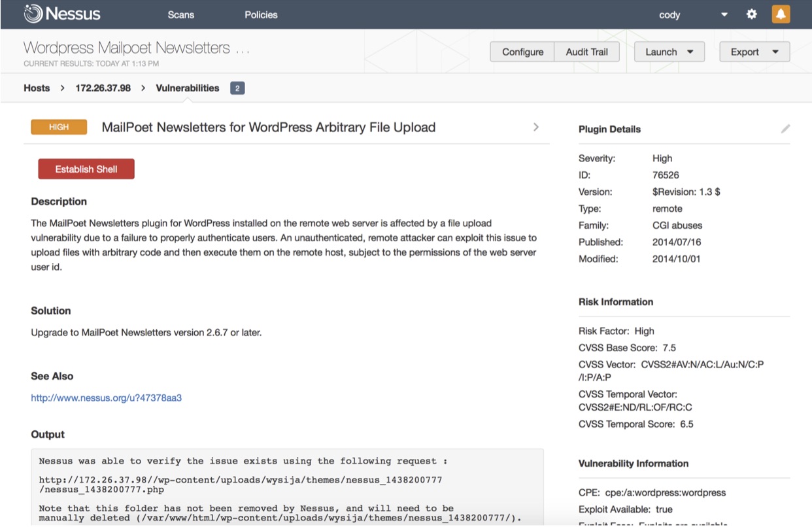Click the Version value $Revision: 1.3 $
812x527 pixels.
[x=686, y=192]
